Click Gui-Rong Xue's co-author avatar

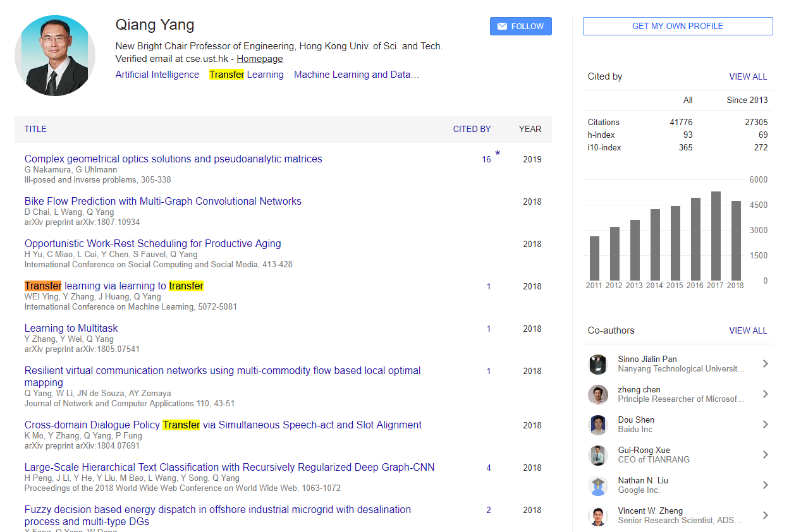point(597,455)
